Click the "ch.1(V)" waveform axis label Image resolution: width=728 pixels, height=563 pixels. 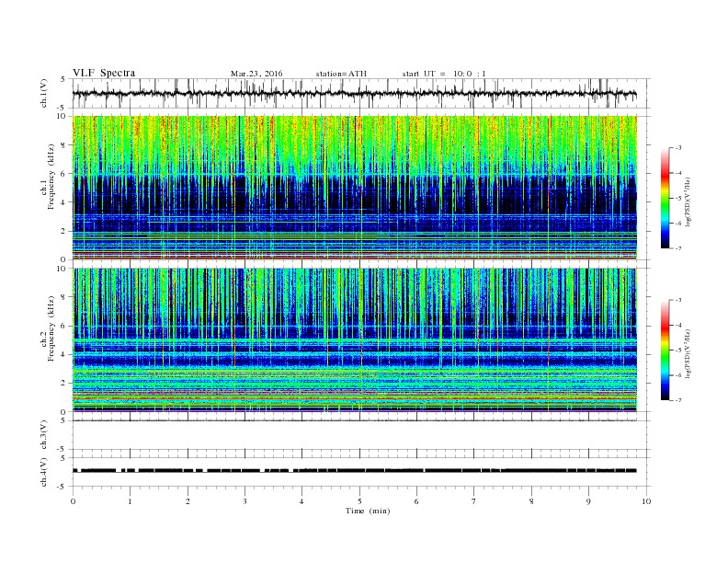44,92
